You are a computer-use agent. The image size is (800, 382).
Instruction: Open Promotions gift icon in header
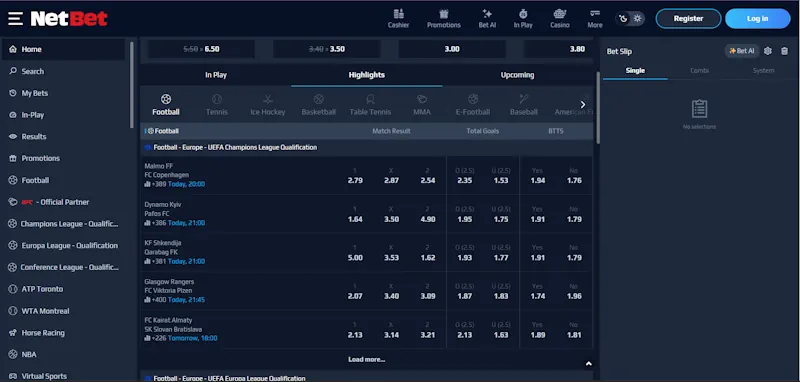443,18
